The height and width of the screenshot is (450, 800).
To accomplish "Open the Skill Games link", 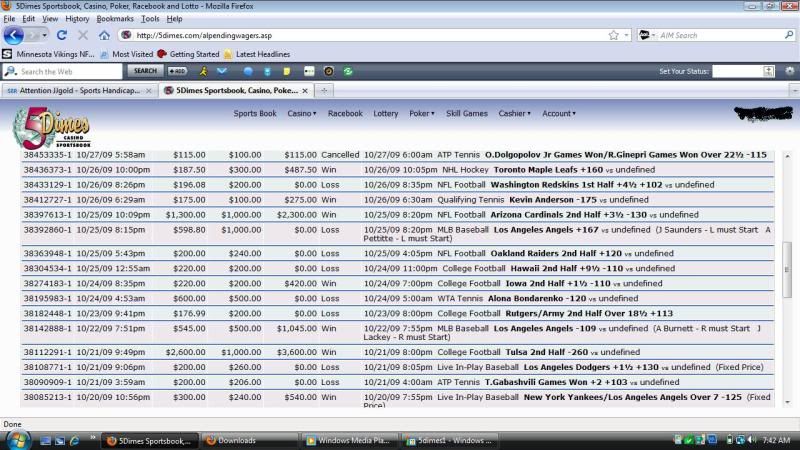I will (x=467, y=113).
